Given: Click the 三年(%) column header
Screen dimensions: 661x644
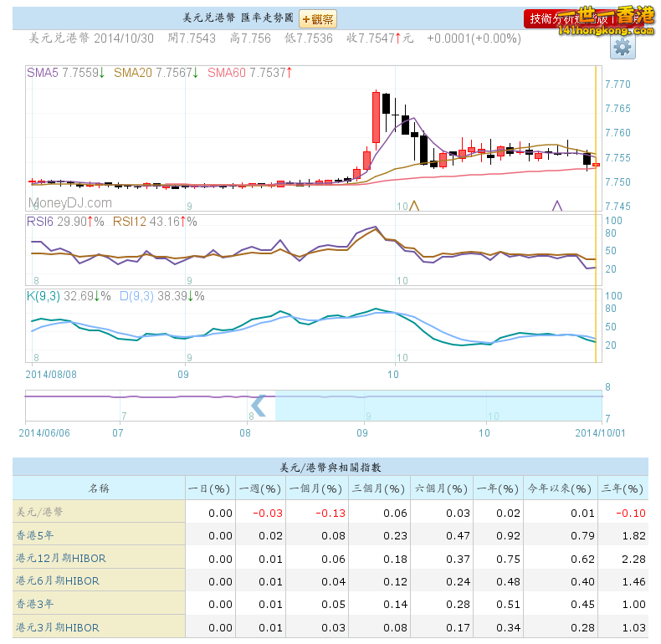Looking at the screenshot, I should tap(623, 488).
